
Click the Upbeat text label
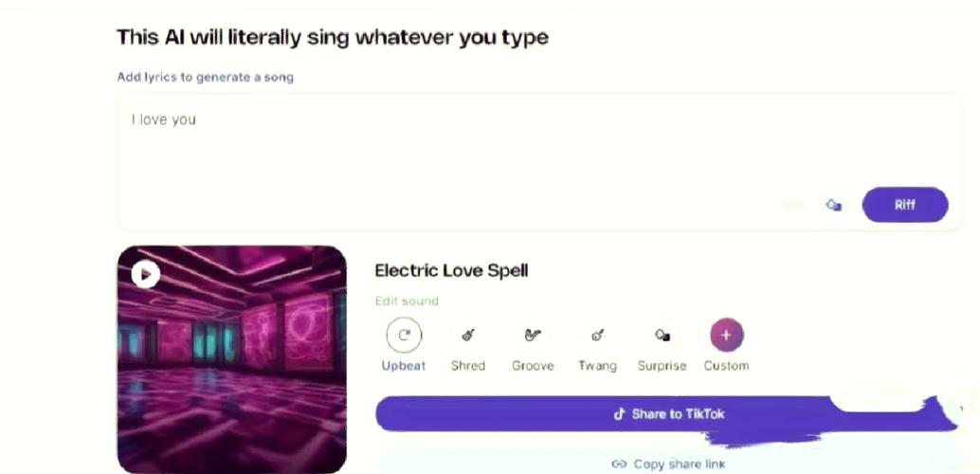tap(404, 366)
